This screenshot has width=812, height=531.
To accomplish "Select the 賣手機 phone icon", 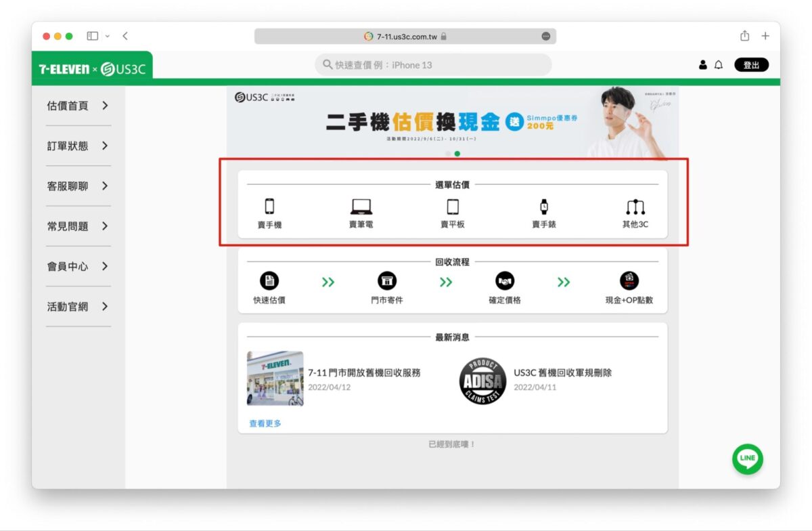I will [x=269, y=207].
